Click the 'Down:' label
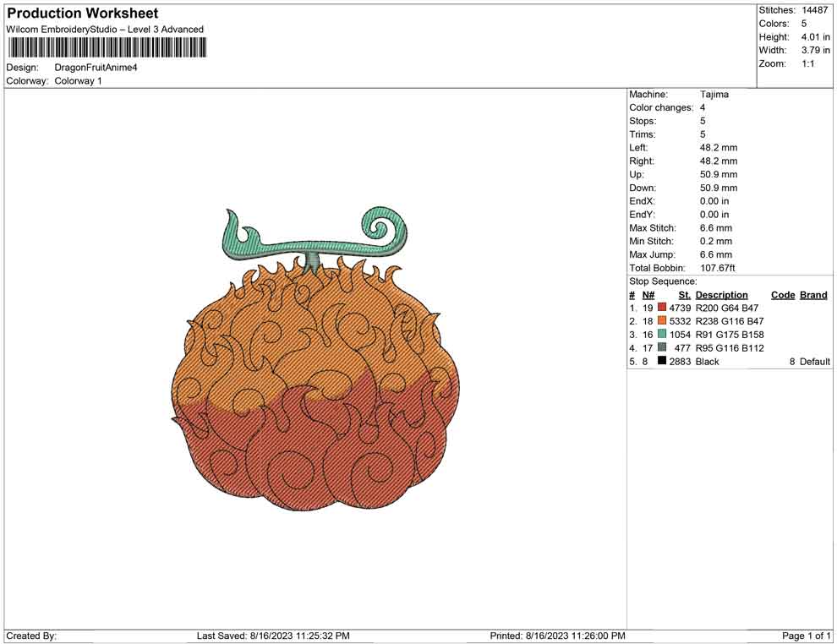Viewport: 837px width, 644px height. (643, 188)
